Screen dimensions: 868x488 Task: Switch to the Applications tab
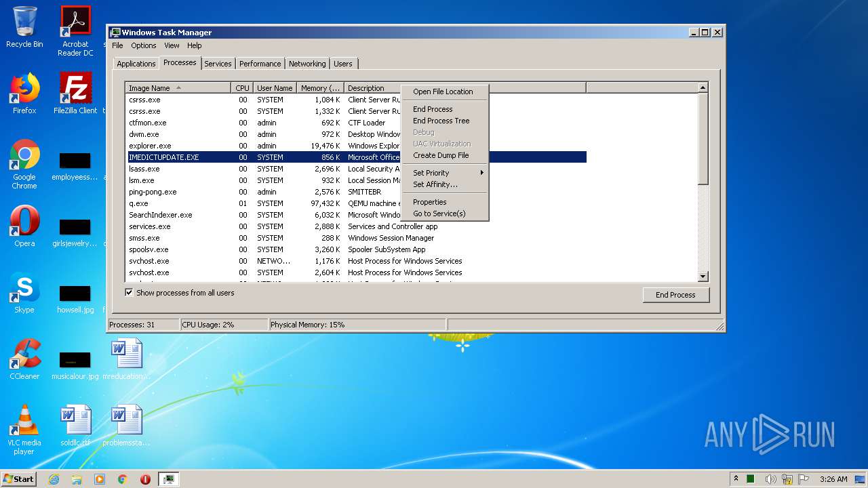tap(136, 64)
